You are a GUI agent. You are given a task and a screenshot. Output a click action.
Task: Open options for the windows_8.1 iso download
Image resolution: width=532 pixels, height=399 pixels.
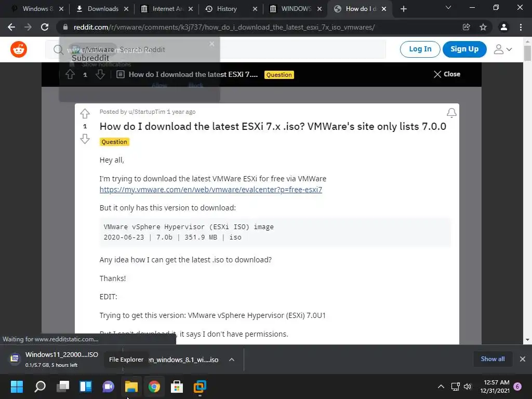tap(232, 360)
